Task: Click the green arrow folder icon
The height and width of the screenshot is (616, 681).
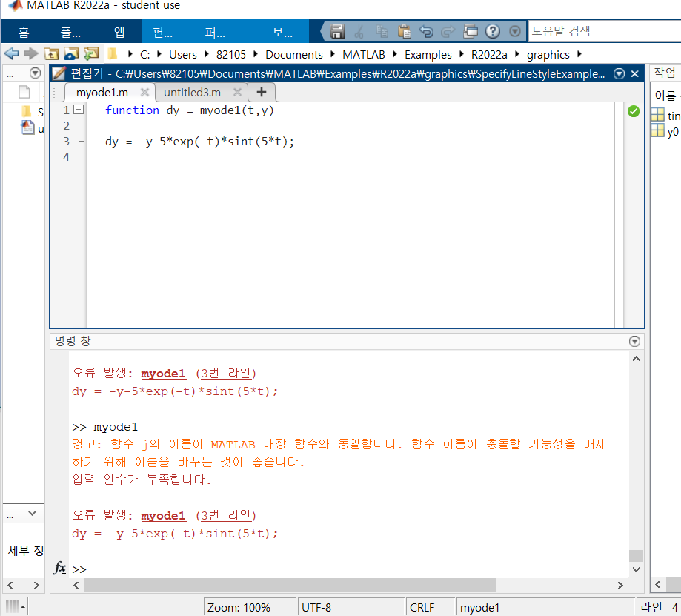Action: [91, 54]
